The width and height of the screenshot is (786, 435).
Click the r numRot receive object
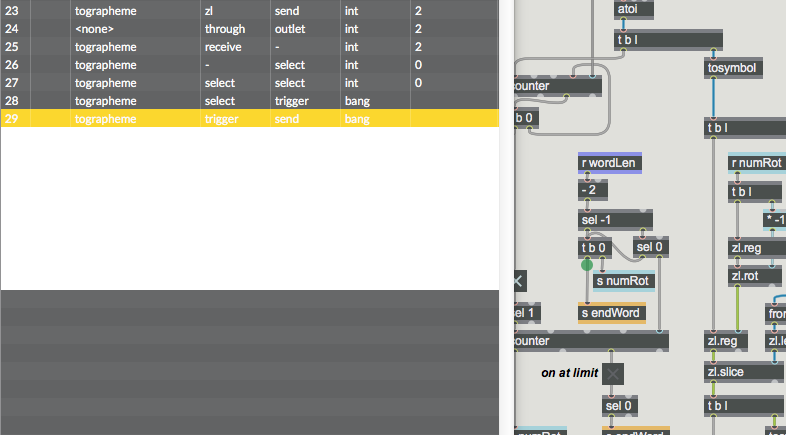[756, 163]
